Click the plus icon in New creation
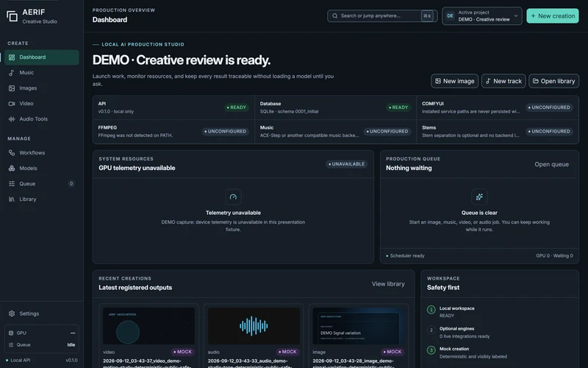The width and height of the screenshot is (588, 368). 533,15
